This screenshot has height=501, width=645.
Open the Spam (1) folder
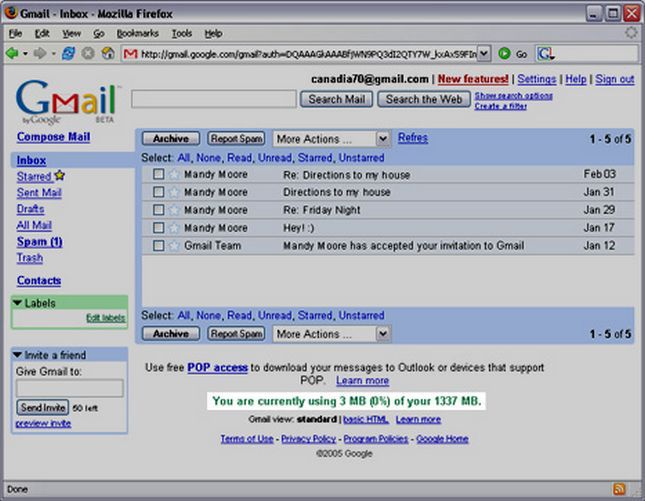tap(39, 242)
